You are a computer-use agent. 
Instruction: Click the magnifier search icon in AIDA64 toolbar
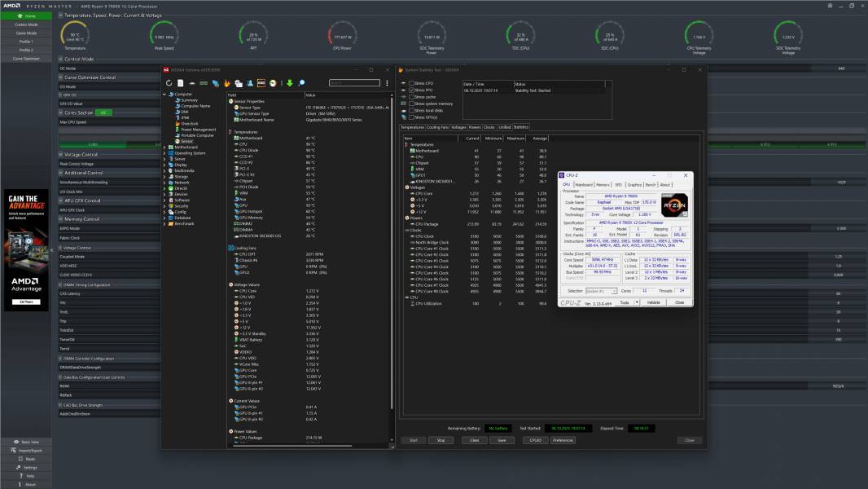[x=300, y=83]
